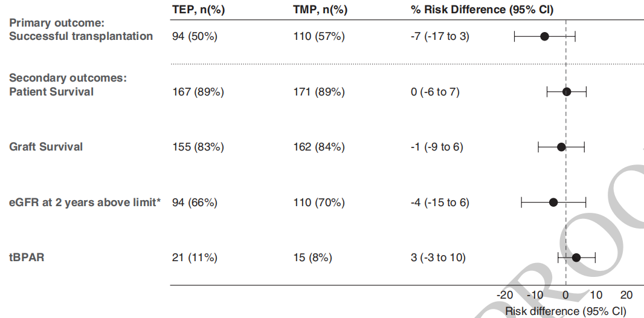Click the 'Successful transplantation' row label
The height and width of the screenshot is (318, 644).
pos(81,36)
